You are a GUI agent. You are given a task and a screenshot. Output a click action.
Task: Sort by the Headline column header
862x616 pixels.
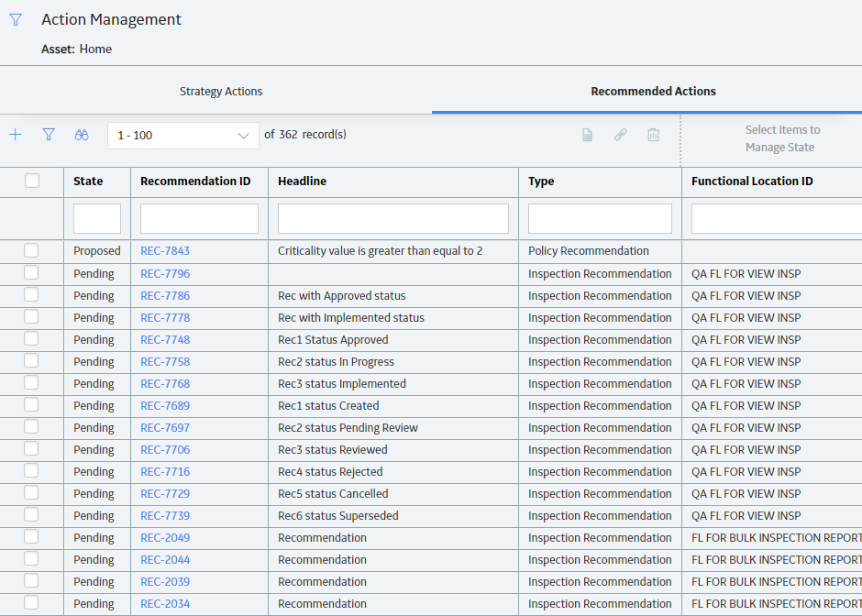[302, 181]
